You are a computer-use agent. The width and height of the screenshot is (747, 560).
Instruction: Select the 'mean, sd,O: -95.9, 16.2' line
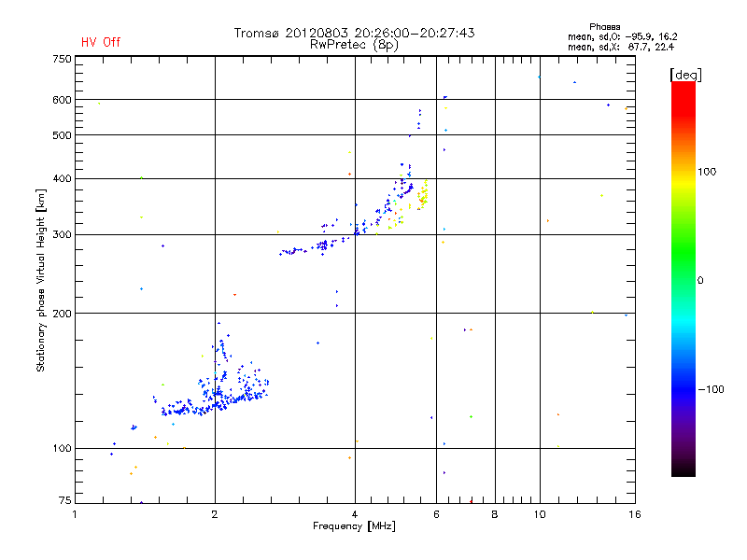pos(622,36)
